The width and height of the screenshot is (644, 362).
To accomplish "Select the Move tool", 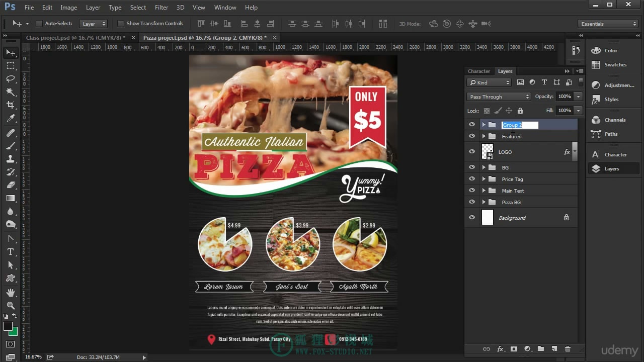I will [x=11, y=53].
